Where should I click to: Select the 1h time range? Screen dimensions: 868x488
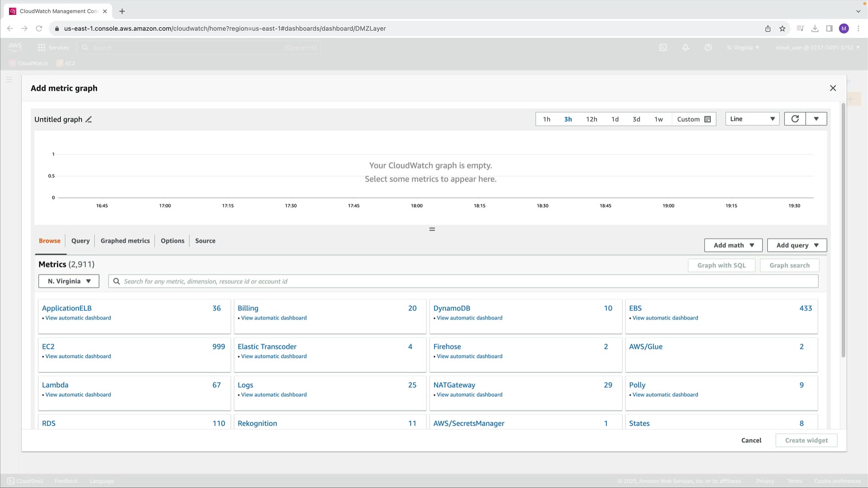547,119
